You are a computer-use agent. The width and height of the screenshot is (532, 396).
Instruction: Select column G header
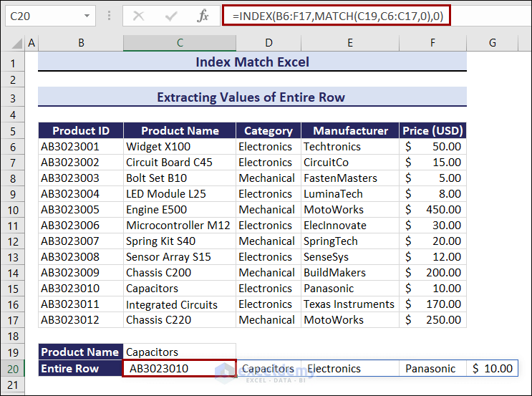coord(492,44)
